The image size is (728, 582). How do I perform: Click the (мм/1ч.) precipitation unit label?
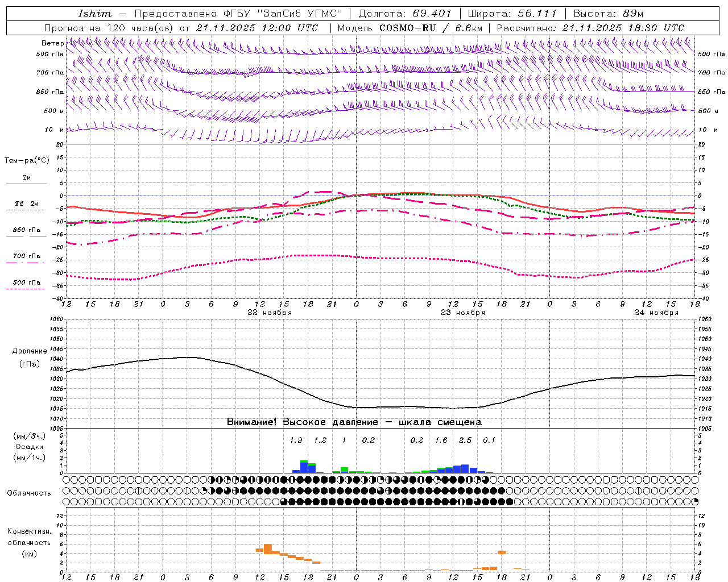(x=29, y=458)
